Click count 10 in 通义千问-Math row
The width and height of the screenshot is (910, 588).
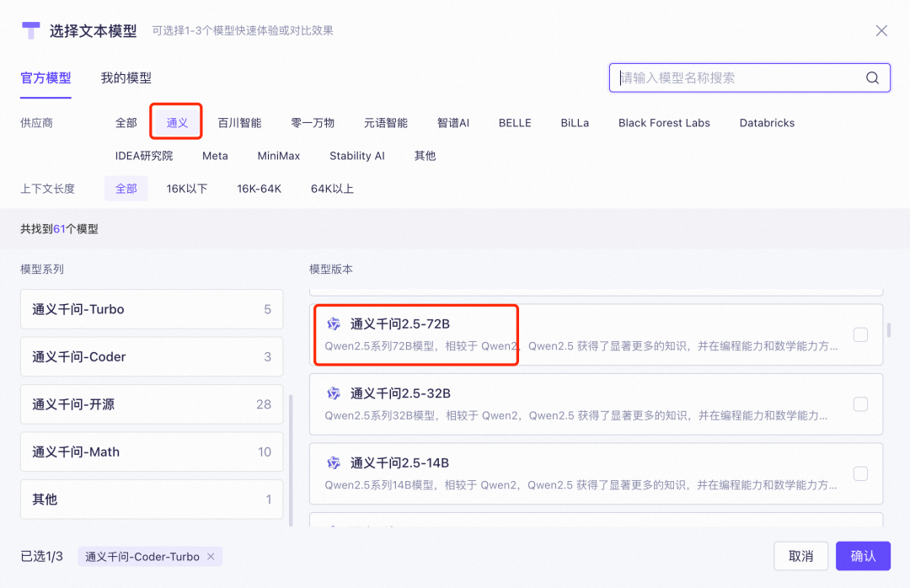click(264, 452)
